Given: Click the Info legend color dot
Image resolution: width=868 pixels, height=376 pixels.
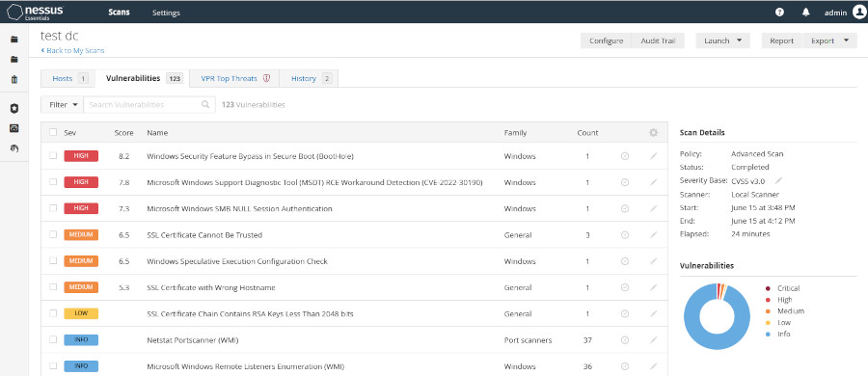Looking at the screenshot, I should click(x=768, y=334).
